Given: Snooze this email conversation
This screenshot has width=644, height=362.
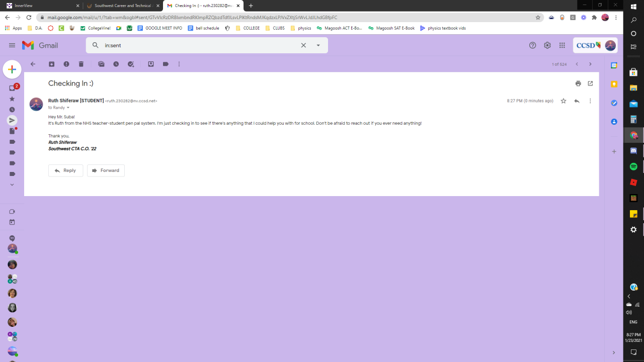Looking at the screenshot, I should tap(116, 64).
